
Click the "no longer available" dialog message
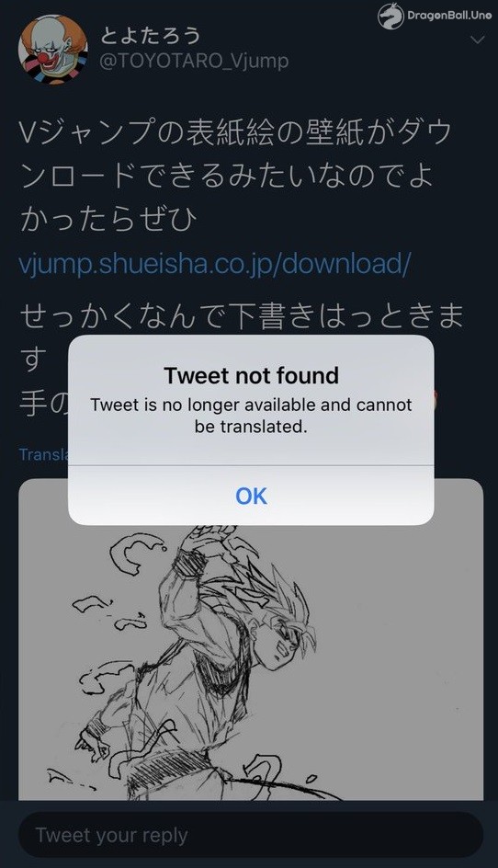(x=251, y=416)
